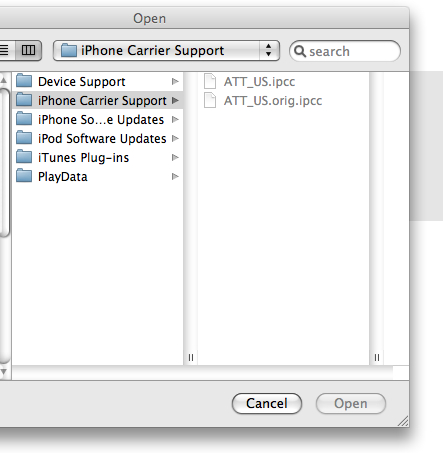Open the iPhone Carrier Support path popup
This screenshot has height=453, width=443.
point(166,51)
